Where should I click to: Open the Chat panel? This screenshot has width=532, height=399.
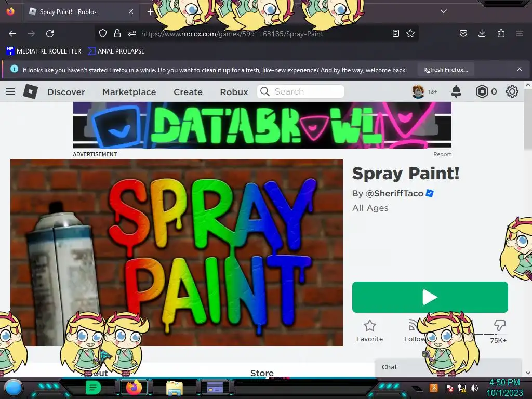coord(448,367)
